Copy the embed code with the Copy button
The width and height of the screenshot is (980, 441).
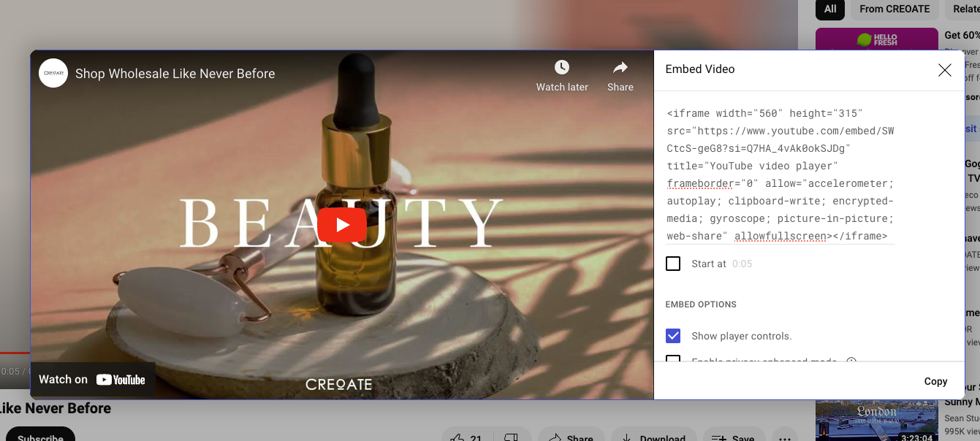935,381
